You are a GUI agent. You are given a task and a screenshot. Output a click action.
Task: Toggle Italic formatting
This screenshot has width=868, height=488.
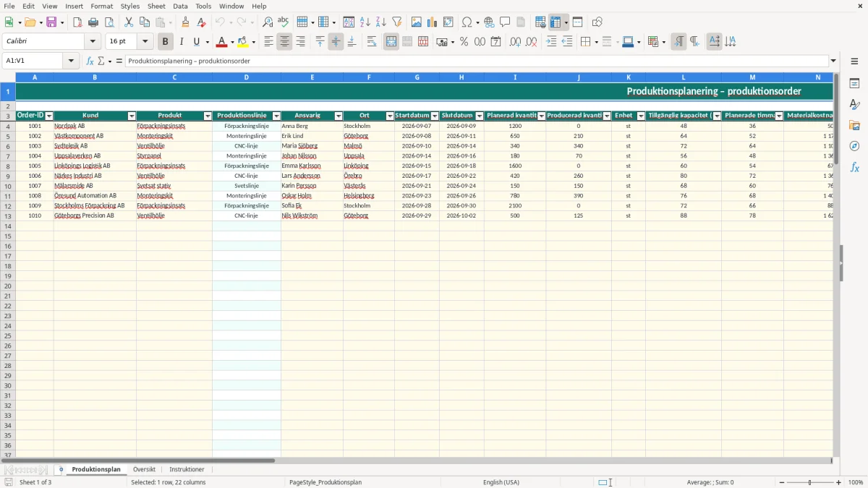[181, 42]
